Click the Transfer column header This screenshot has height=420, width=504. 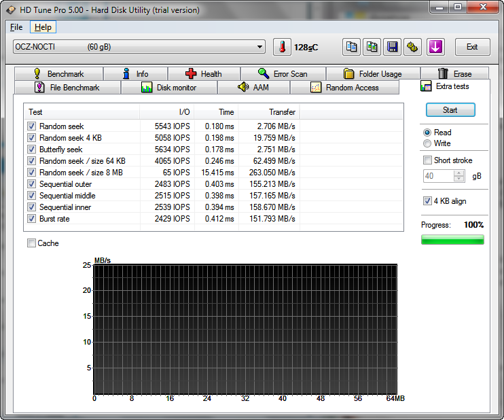(x=269, y=112)
